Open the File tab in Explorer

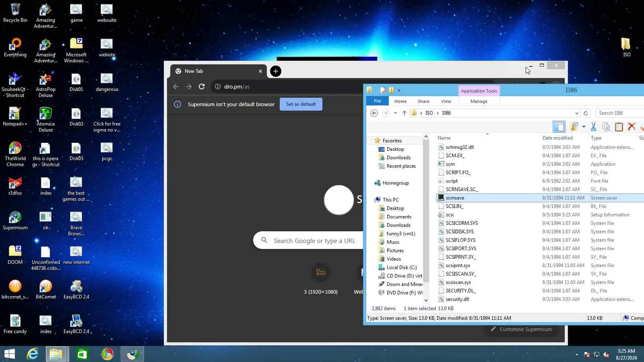click(x=378, y=101)
